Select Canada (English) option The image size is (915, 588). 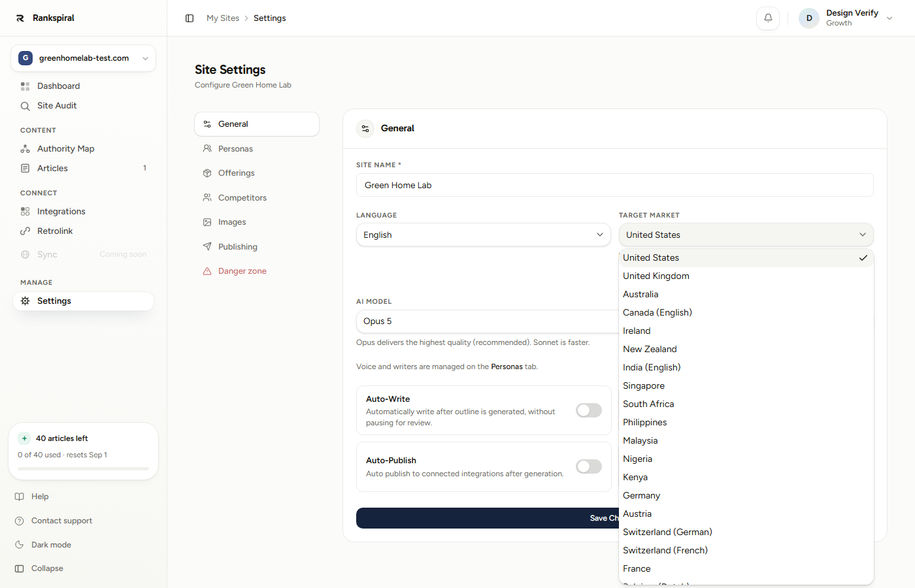point(746,313)
